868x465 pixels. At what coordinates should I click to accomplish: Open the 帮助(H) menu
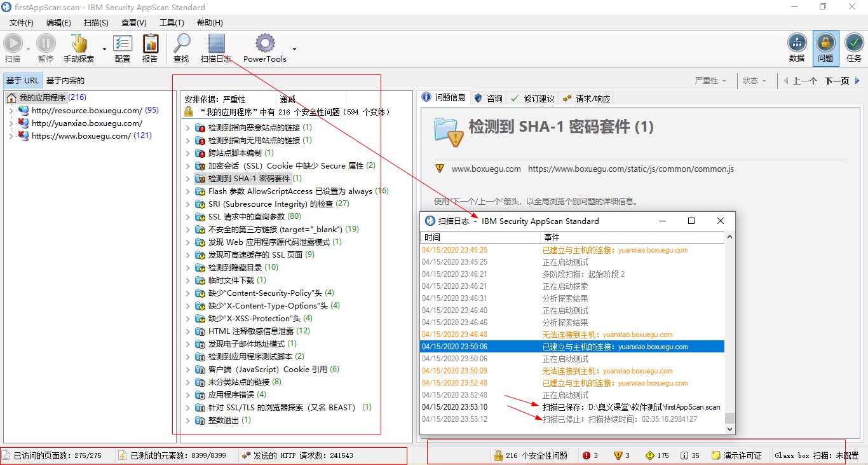[210, 22]
